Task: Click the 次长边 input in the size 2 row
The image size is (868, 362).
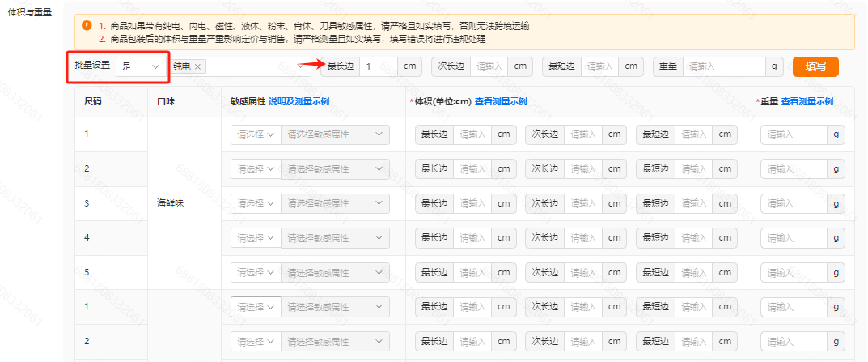Action: pos(583,169)
